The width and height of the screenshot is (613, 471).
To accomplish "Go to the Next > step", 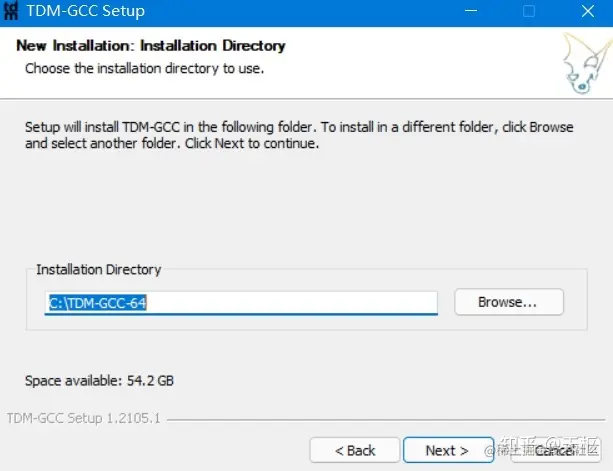I will [x=448, y=450].
